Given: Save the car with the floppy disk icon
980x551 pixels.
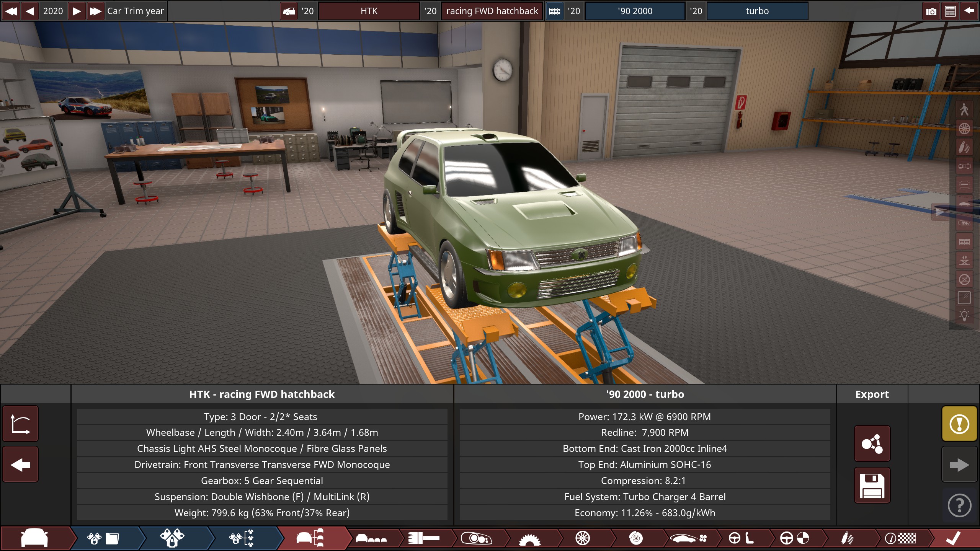Looking at the screenshot, I should click(x=872, y=485).
